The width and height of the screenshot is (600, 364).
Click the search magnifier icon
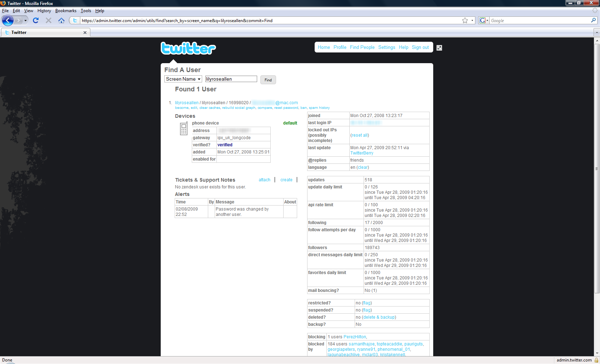coord(593,21)
